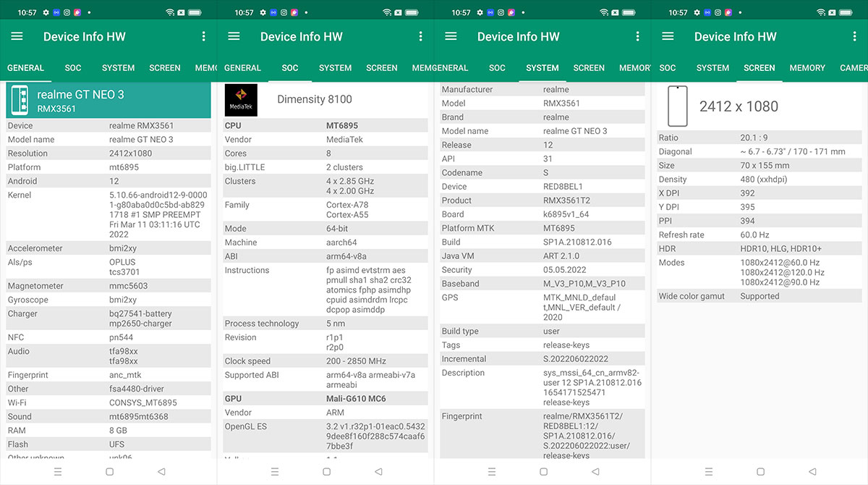Select the Codename 'S' row
The width and height of the screenshot is (868, 485).
point(542,173)
